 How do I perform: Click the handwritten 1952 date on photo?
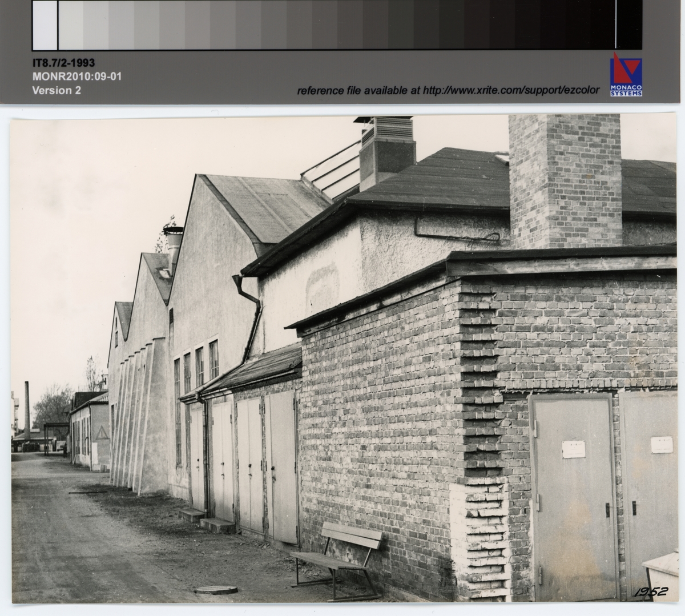pyautogui.click(x=650, y=592)
